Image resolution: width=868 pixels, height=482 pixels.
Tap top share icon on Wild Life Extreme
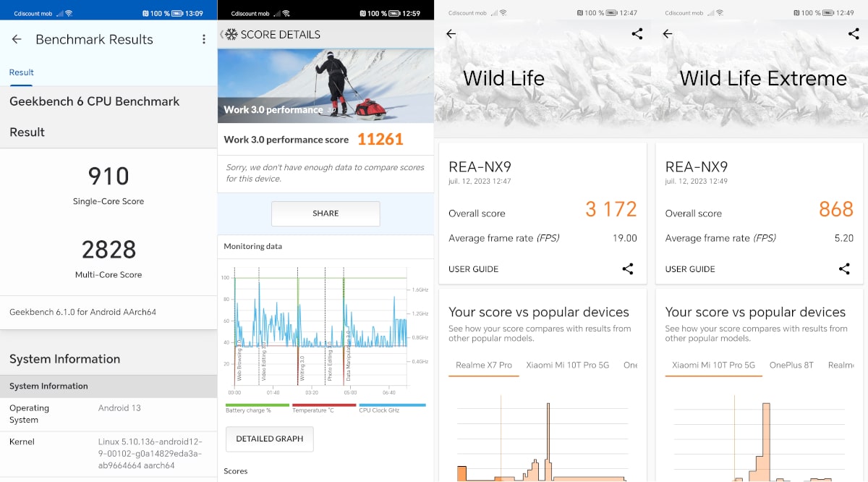coord(854,34)
